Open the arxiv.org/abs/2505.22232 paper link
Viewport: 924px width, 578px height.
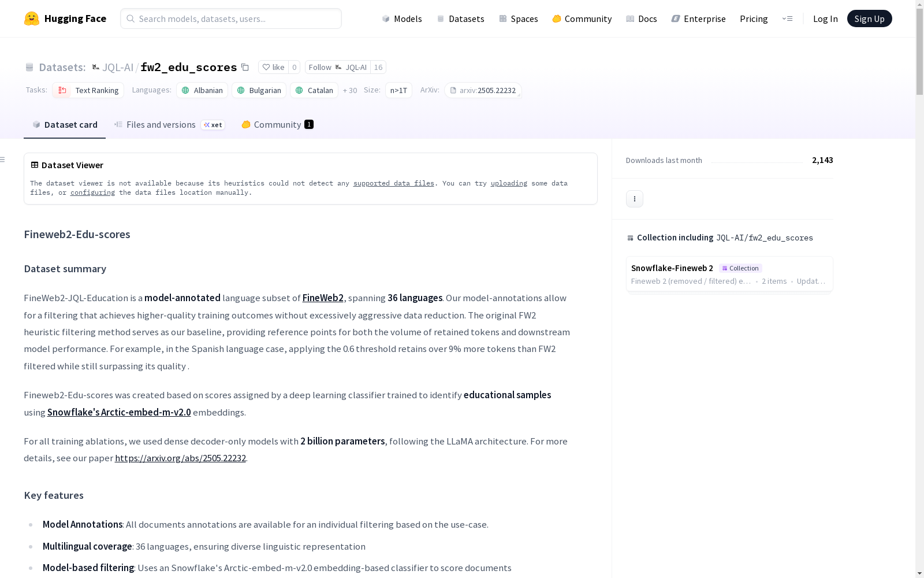click(x=180, y=458)
